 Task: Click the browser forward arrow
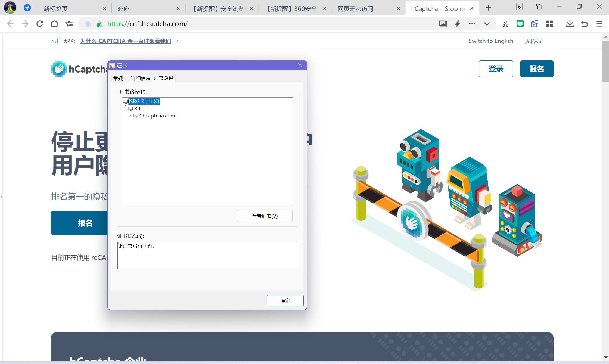point(25,24)
